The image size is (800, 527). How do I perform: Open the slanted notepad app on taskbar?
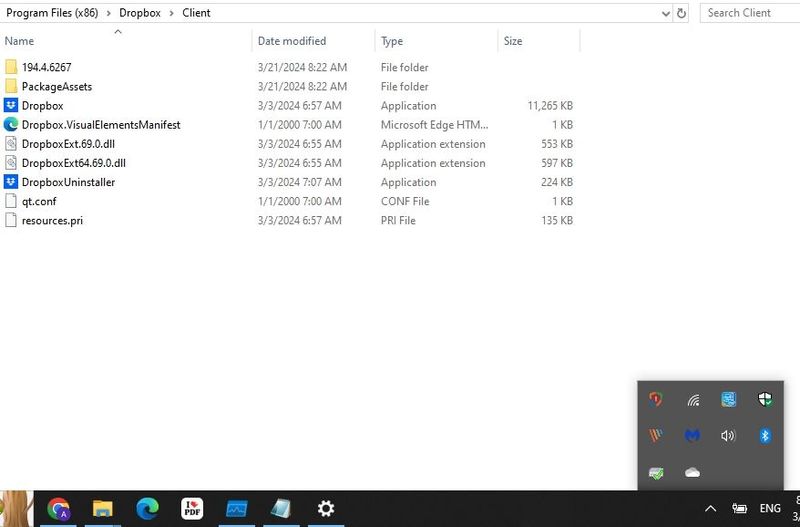tap(281, 509)
